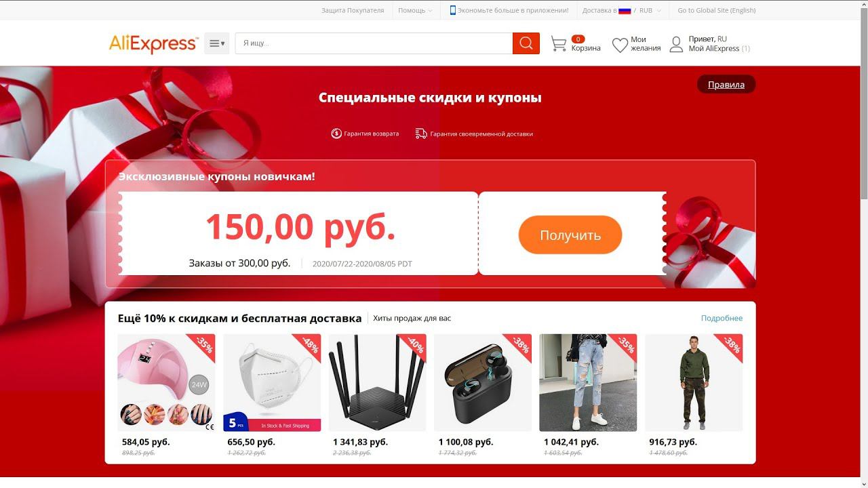The width and height of the screenshot is (868, 488).
Task: Open the pink nail lamp product thumbnail
Action: [x=166, y=382]
